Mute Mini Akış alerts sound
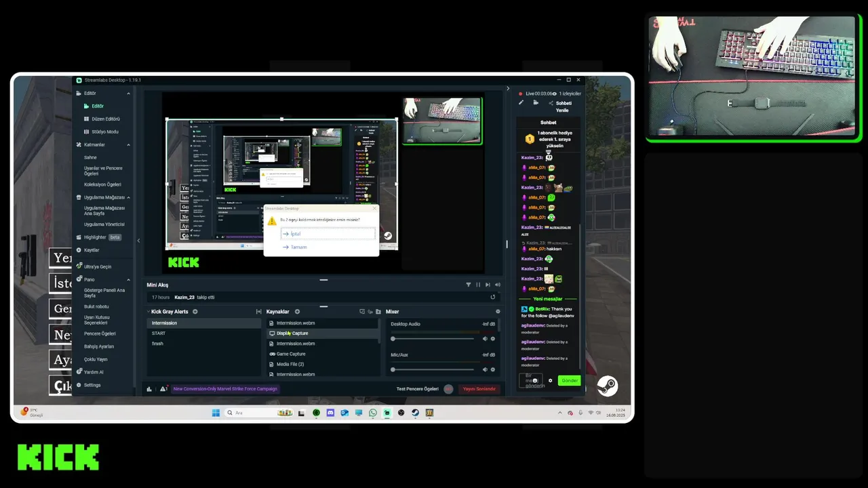The image size is (868, 488). click(498, 285)
